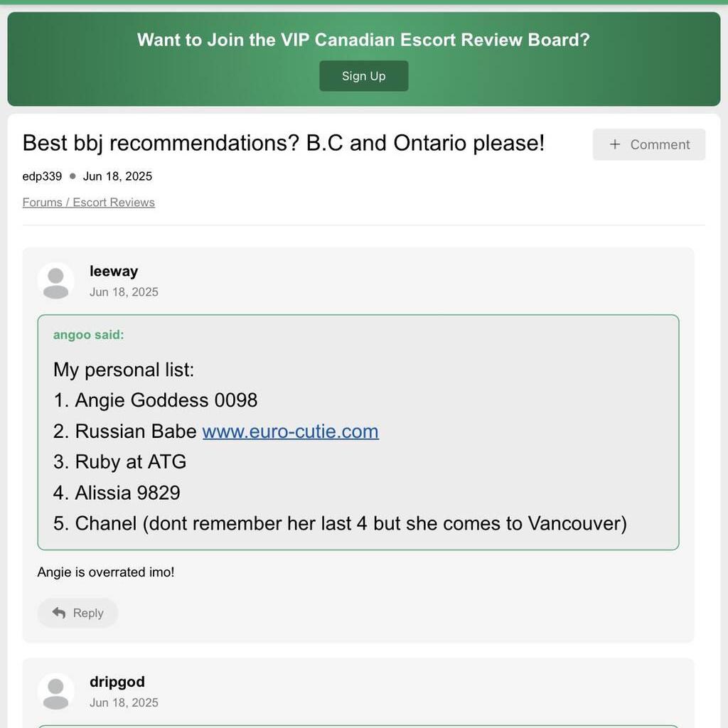Select the Comment button label
Viewport: 728px width, 728px height.
660,145
